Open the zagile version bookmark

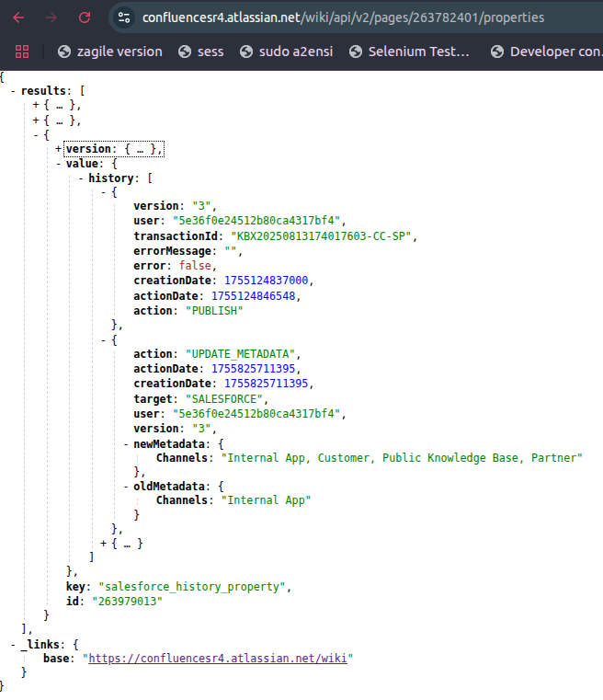pyautogui.click(x=109, y=52)
